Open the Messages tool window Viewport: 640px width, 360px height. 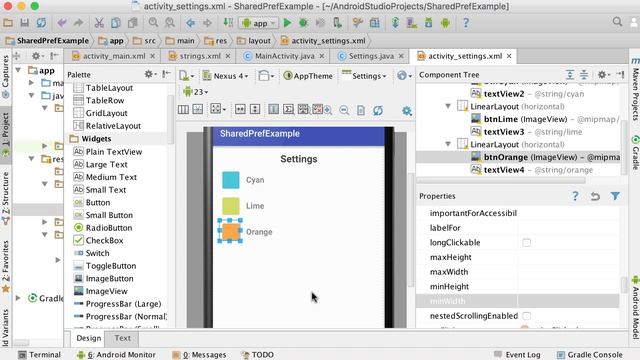click(199, 355)
